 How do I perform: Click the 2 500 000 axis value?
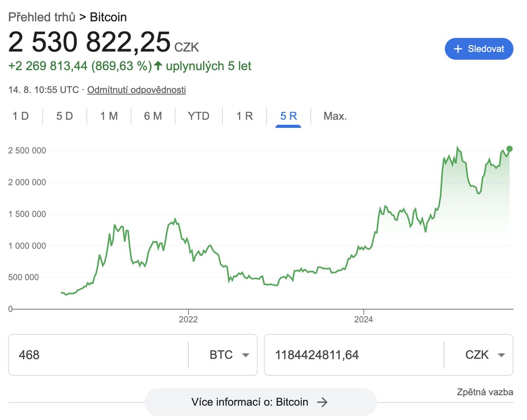click(x=27, y=151)
